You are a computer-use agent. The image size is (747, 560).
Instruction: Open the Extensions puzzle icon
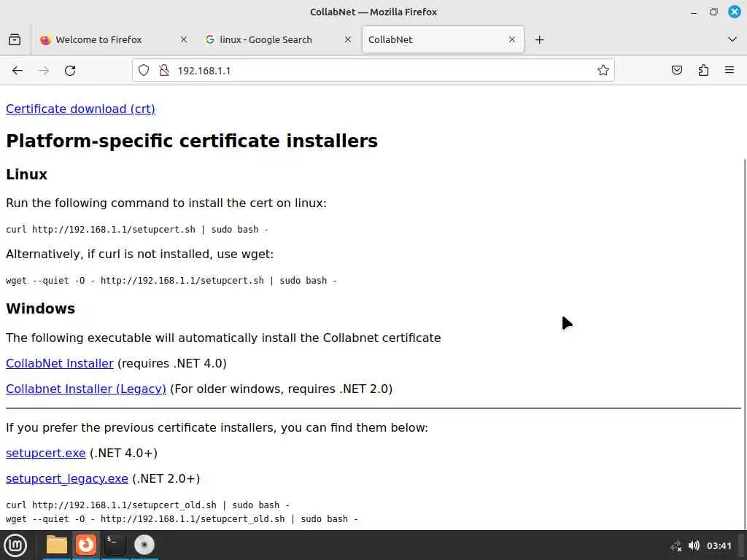tap(703, 71)
